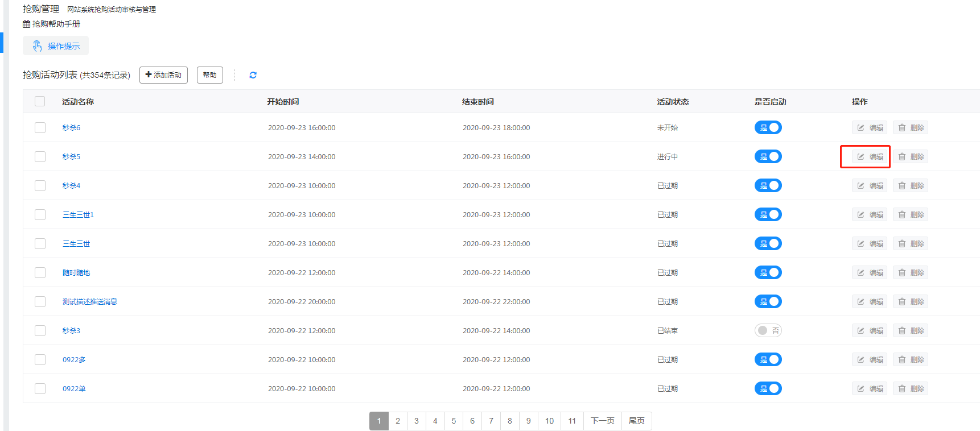The height and width of the screenshot is (431, 980).
Task: Click plus icon to 添加活动
Action: pos(149,74)
